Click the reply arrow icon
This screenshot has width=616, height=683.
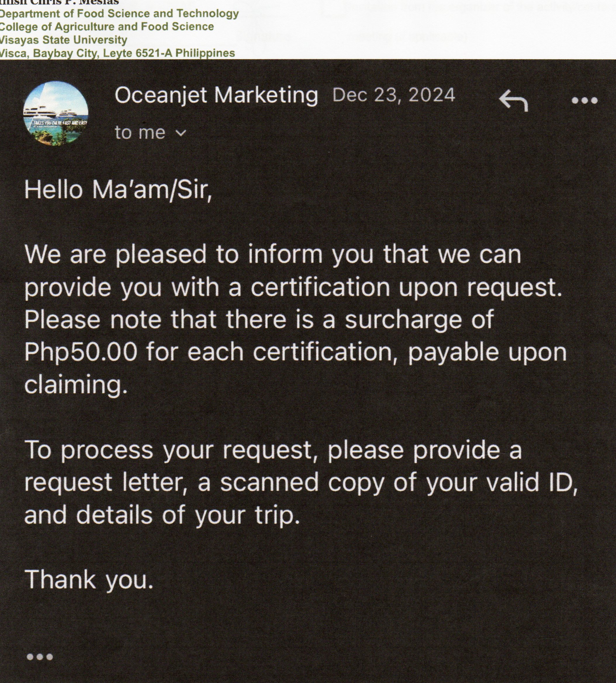513,100
